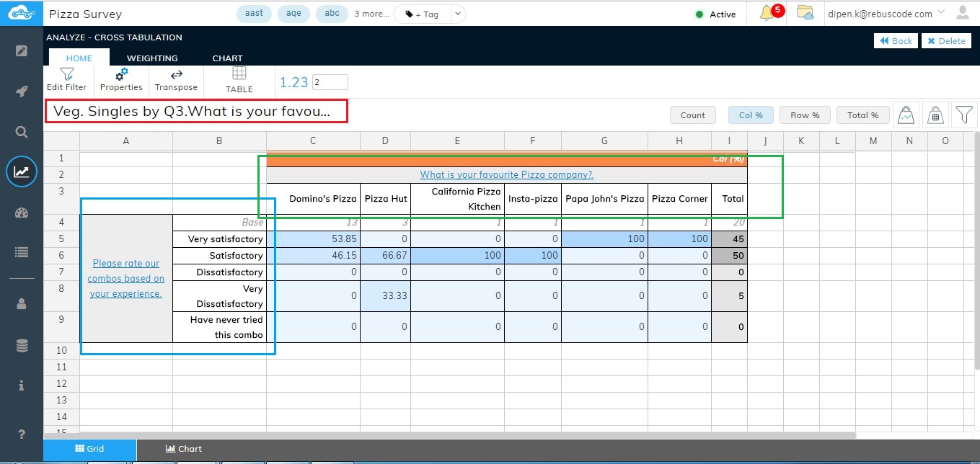Viewport: 980px width, 464px height.
Task: Toggle the Col % display button
Action: pos(751,115)
